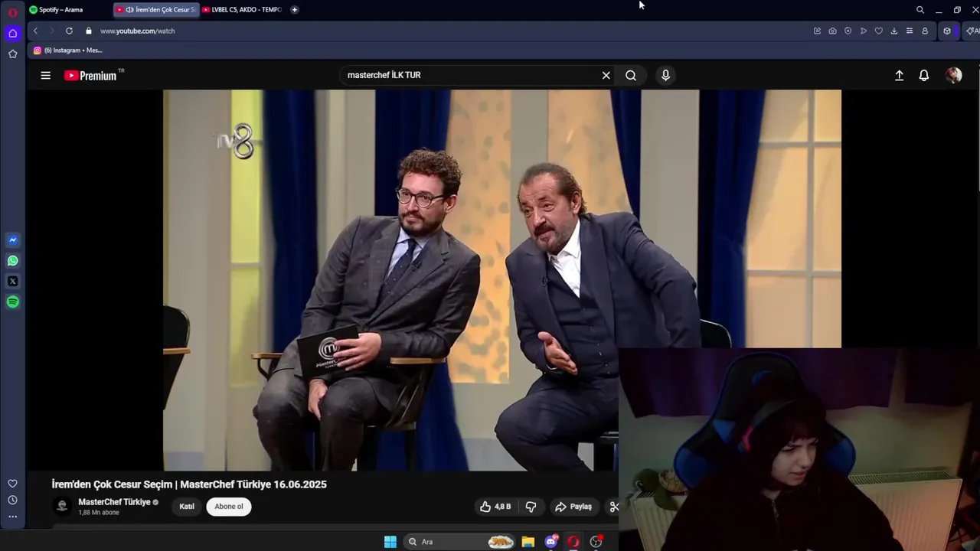
Task: Share the video using Paylaş
Action: pos(573,507)
